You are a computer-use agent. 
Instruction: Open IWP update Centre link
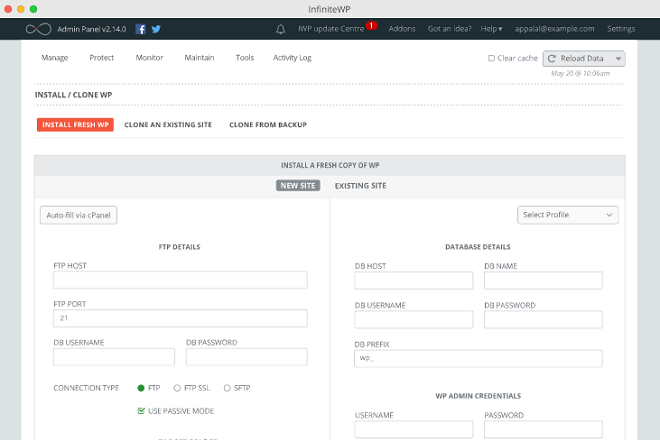click(x=331, y=29)
